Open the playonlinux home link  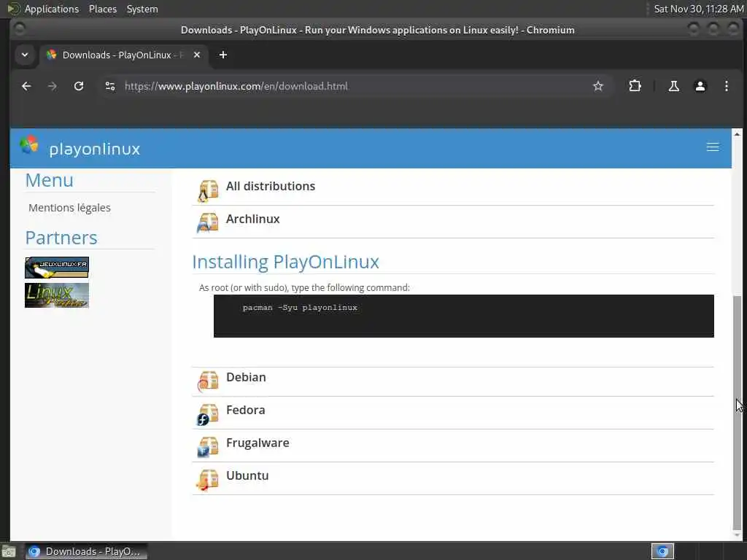tap(94, 149)
